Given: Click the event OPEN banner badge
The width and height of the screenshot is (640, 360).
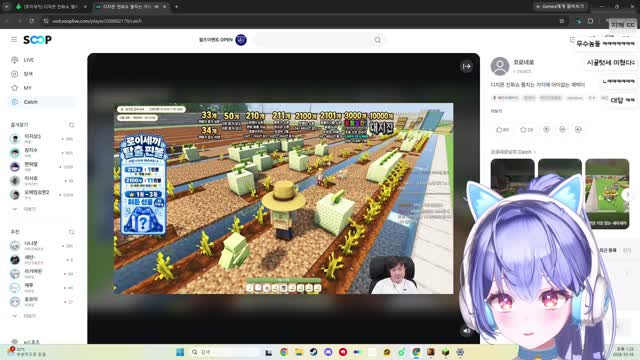Looking at the screenshot, I should (x=223, y=40).
